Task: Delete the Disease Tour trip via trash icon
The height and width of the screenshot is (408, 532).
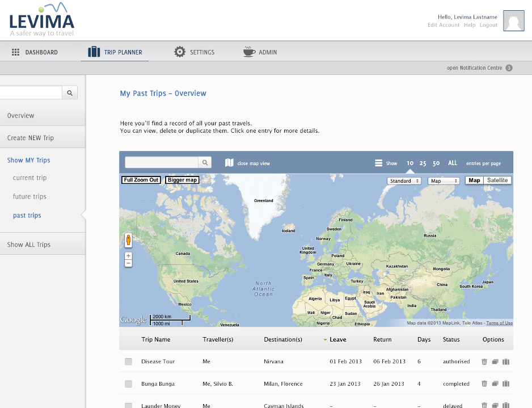Action: [484, 361]
